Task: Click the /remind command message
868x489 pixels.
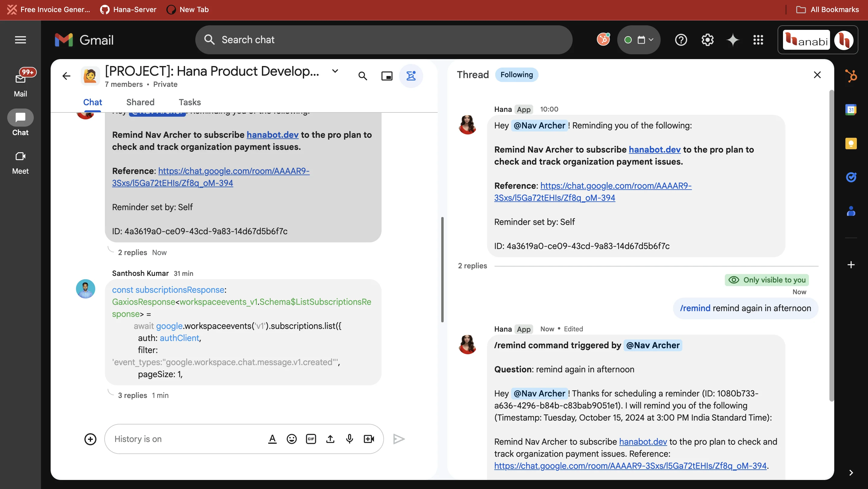Action: click(x=745, y=308)
